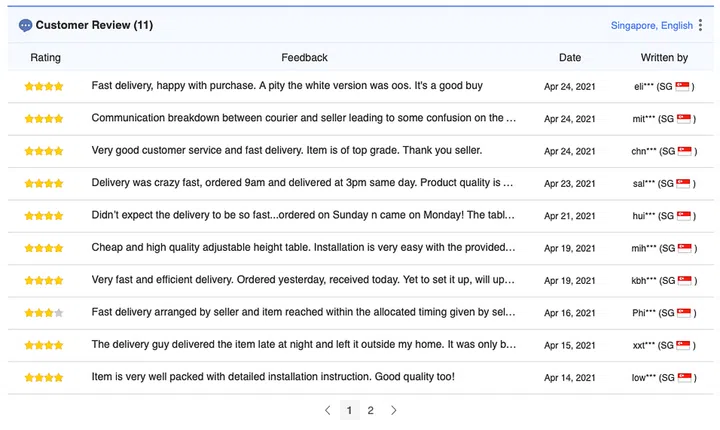Screen dimensions: 720x430
Task: Click the Customer Review speech bubble icon
Action: (25, 25)
